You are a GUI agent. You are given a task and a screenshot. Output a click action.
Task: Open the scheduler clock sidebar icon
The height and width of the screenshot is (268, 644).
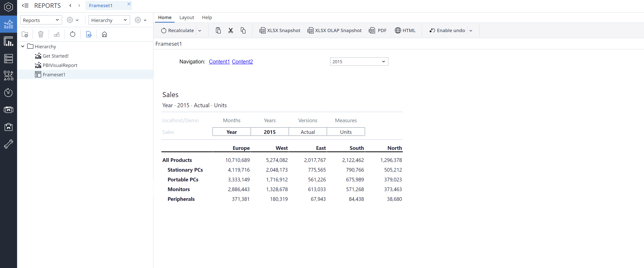[9, 92]
